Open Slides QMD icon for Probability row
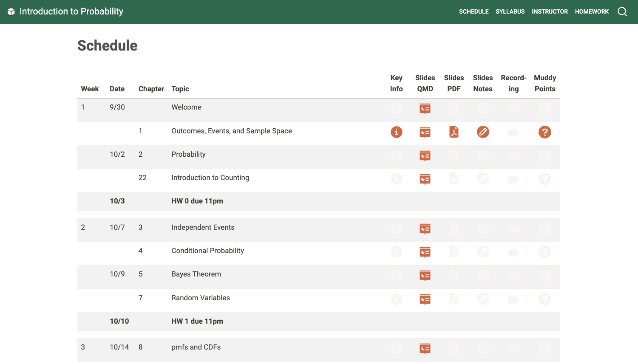This screenshot has height=364, width=638. coord(425,156)
